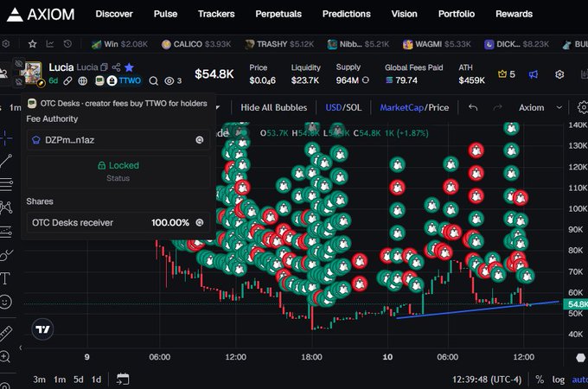Viewport: 588px width, 389px height.
Task: Undo the last chart action
Action: [x=473, y=107]
